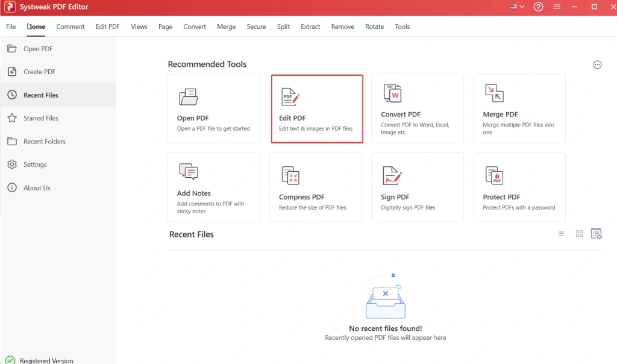Click the Open PDF tool card icon

click(189, 97)
